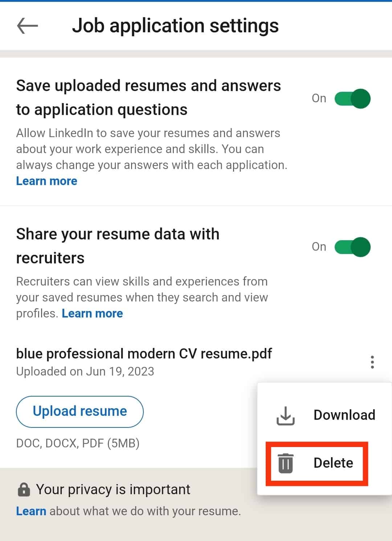Click the Your privacy is important heading

click(113, 489)
